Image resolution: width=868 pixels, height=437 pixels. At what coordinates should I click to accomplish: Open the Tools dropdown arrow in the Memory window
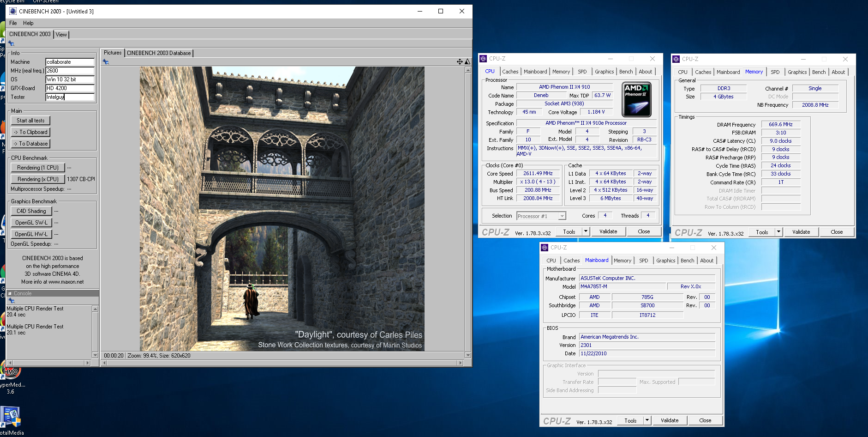pos(778,232)
